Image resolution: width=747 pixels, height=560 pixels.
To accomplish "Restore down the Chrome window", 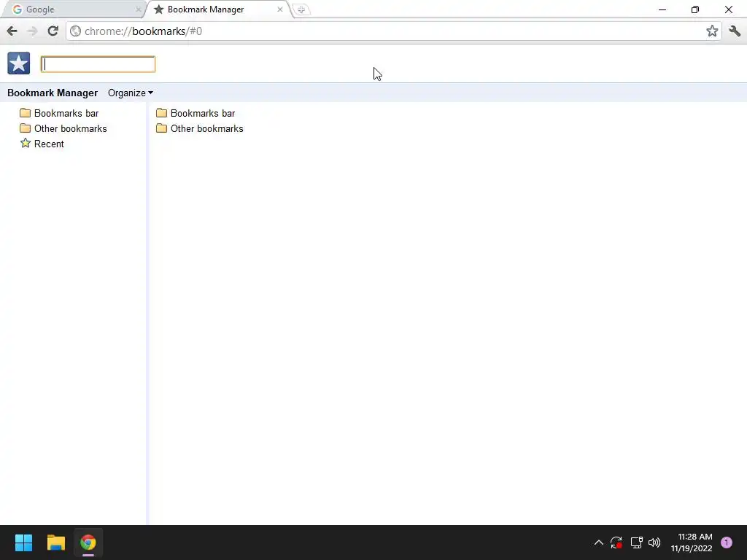I will point(695,9).
